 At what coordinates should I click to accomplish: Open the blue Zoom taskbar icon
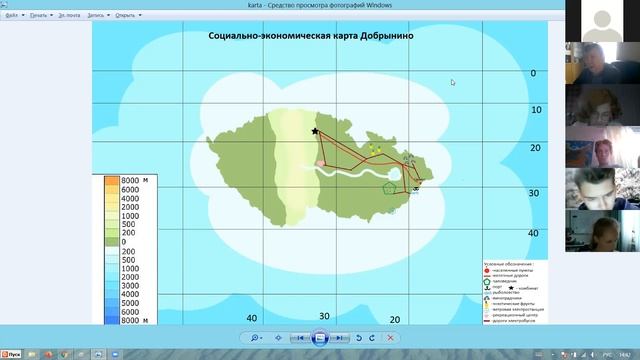click(x=115, y=354)
